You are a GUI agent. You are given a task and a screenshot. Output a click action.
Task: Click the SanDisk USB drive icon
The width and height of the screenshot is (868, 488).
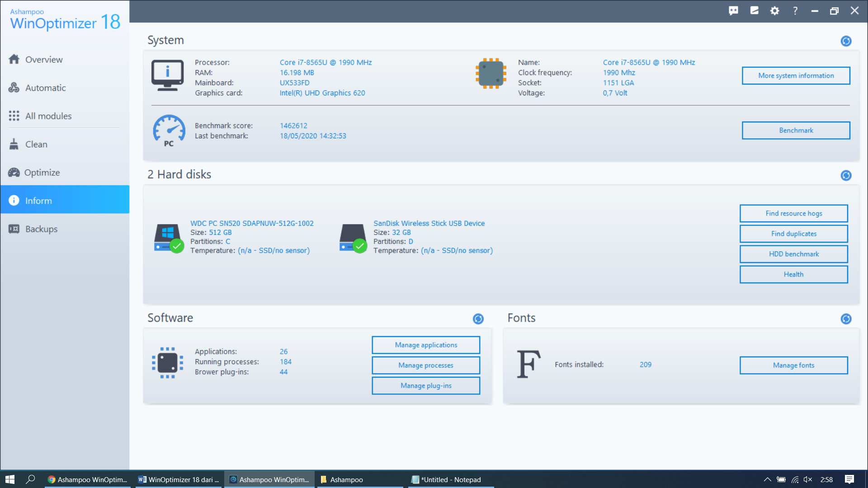[x=353, y=238]
